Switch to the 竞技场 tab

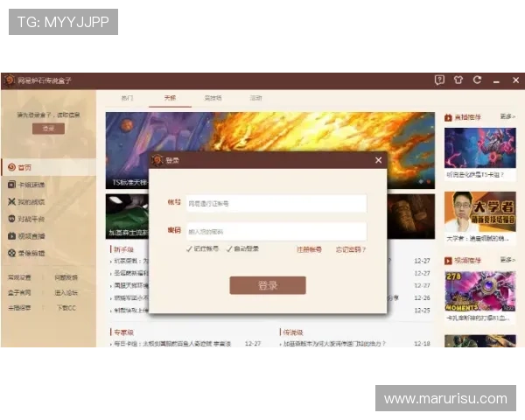[x=213, y=98]
